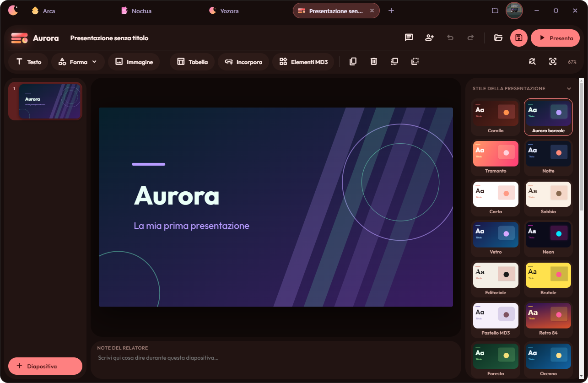Insert a table with Tabella button
The height and width of the screenshot is (383, 588).
(x=192, y=62)
